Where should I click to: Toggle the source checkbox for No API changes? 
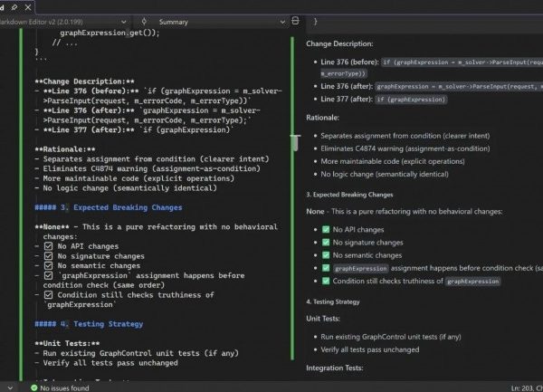point(49,246)
